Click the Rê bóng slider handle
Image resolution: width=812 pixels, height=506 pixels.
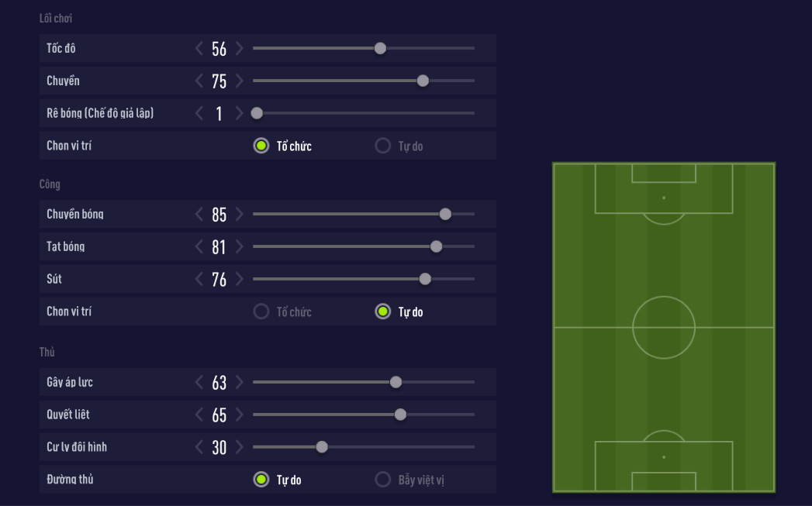pyautogui.click(x=257, y=114)
